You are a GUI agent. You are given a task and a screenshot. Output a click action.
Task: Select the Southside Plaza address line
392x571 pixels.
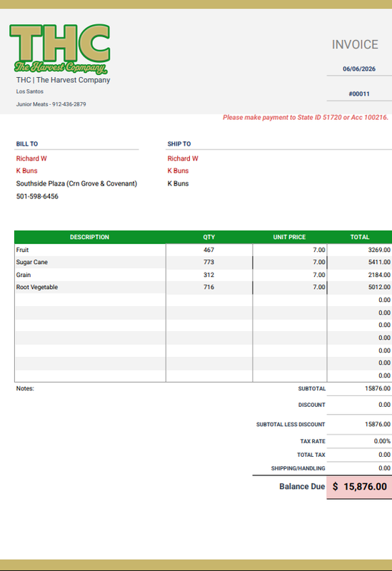pos(76,183)
